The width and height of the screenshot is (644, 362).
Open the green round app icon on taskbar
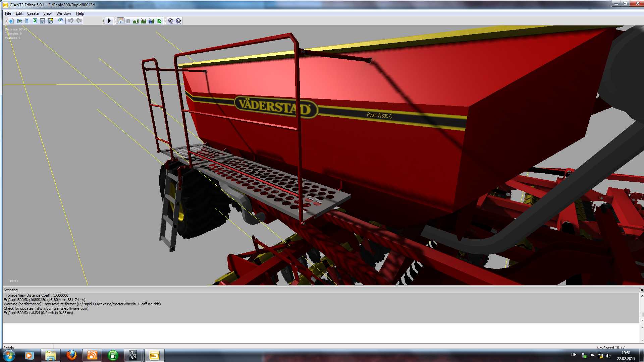pos(113,355)
